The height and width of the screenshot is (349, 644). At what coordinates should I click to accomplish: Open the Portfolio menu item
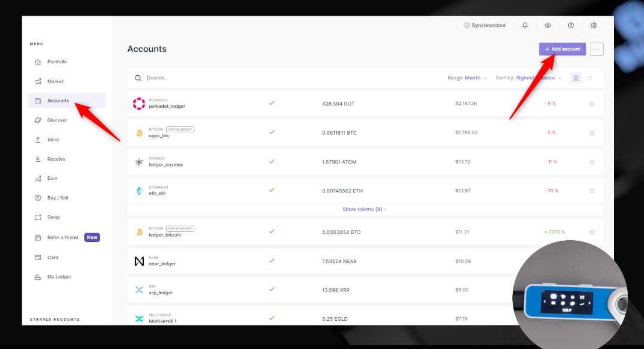point(57,62)
